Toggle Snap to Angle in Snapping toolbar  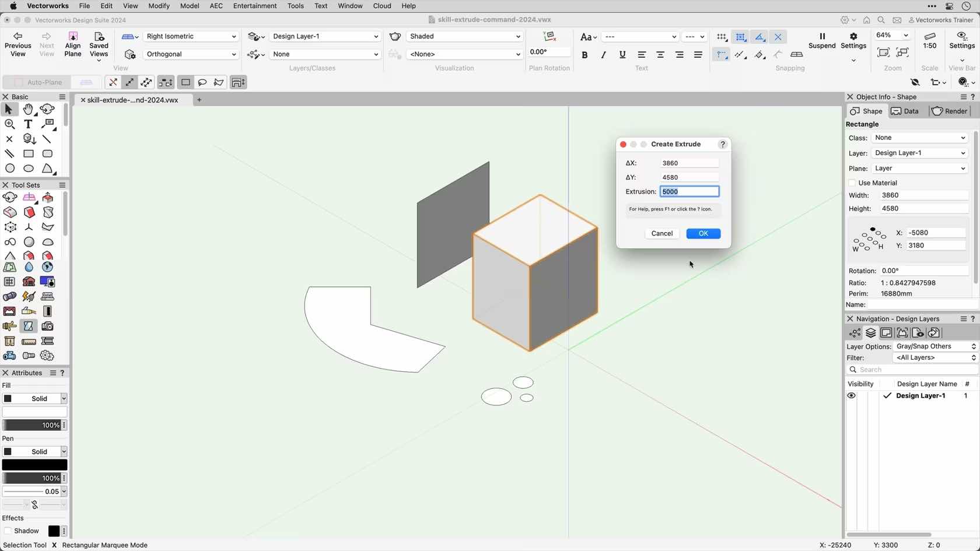759,37
